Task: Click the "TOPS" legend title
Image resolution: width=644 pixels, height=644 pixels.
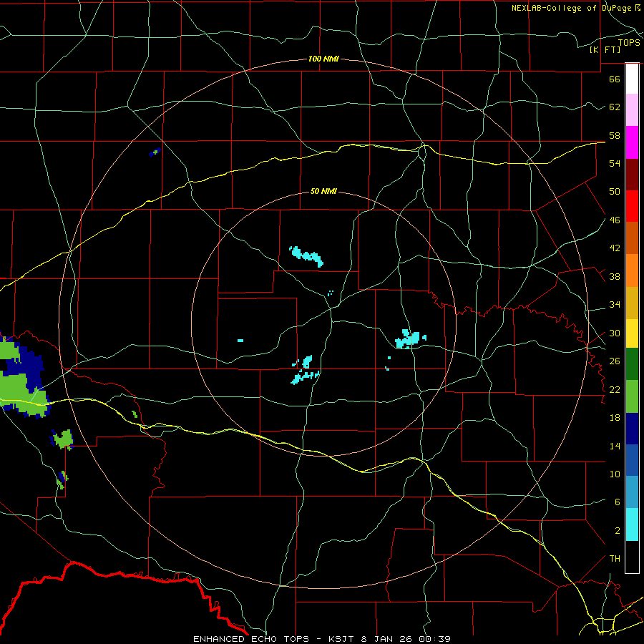Action: tap(629, 43)
